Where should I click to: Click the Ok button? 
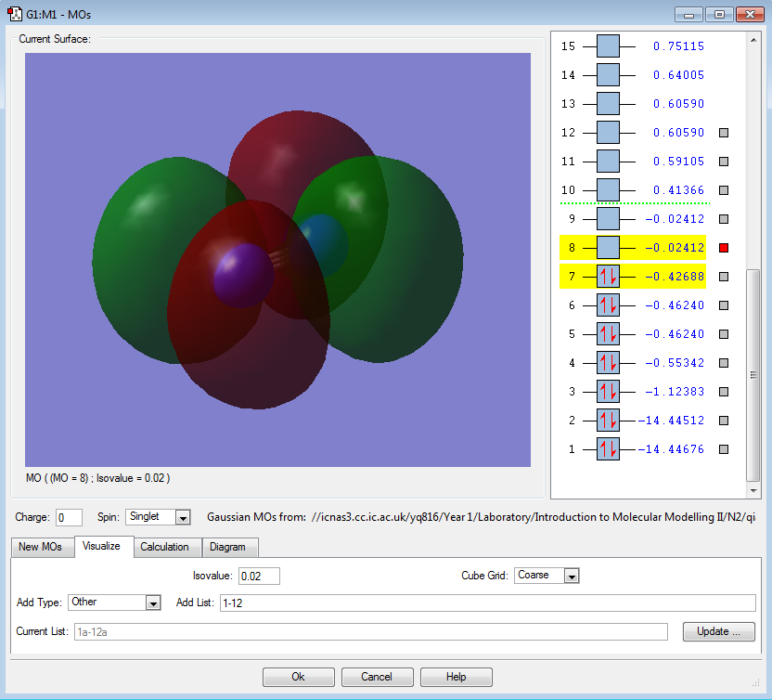point(298,677)
